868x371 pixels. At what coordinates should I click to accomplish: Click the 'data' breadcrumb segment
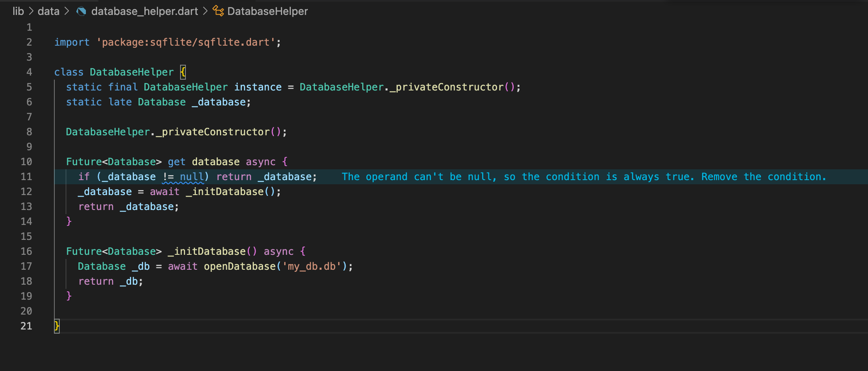tap(49, 11)
